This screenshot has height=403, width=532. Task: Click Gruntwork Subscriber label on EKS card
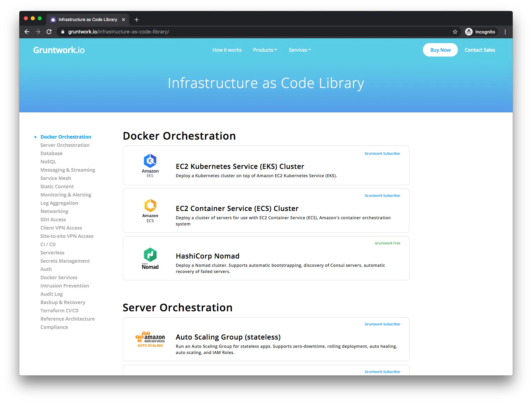click(382, 154)
